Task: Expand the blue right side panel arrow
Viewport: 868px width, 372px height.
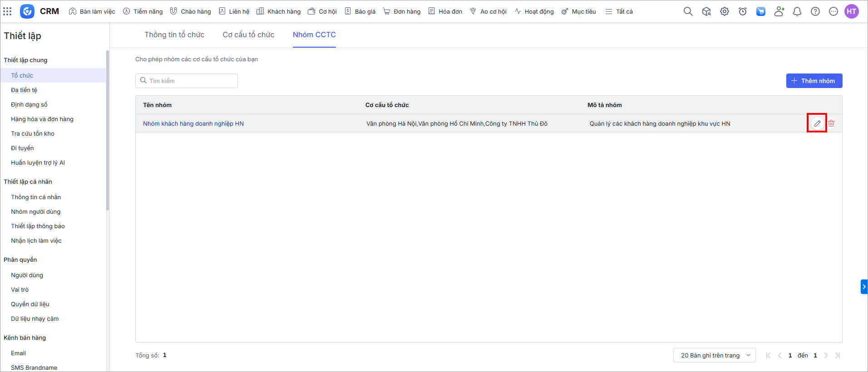Action: tap(864, 287)
